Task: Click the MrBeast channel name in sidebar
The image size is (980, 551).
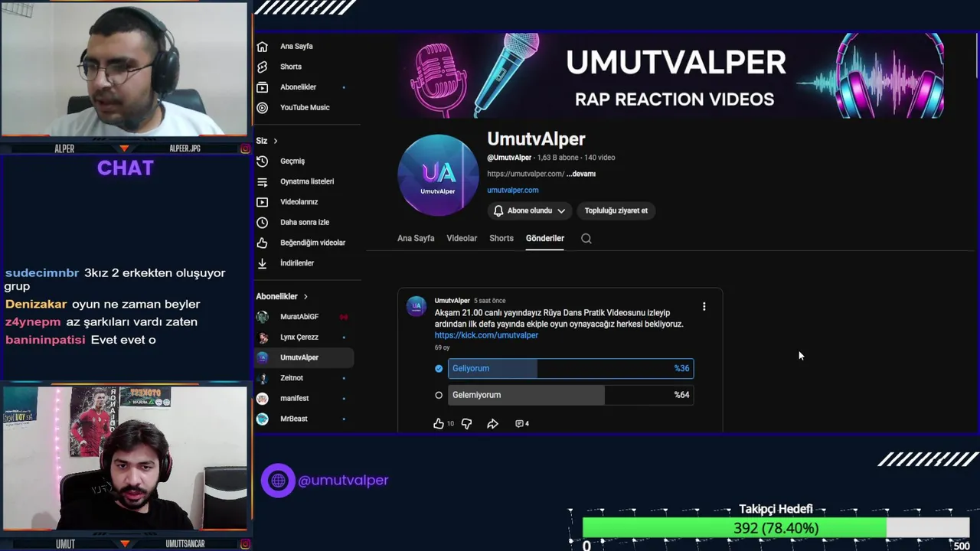Action: pyautogui.click(x=294, y=419)
